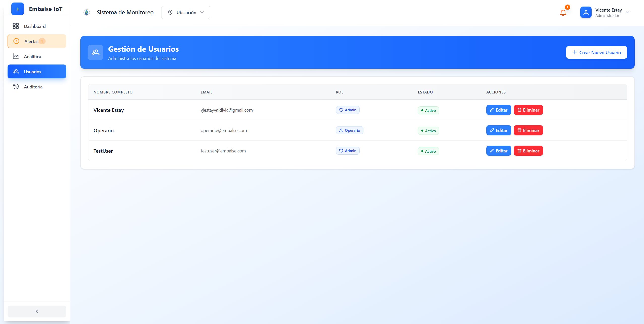The height and width of the screenshot is (324, 644).
Task: Click the users group icon in Gestión banner
Action: [x=95, y=52]
